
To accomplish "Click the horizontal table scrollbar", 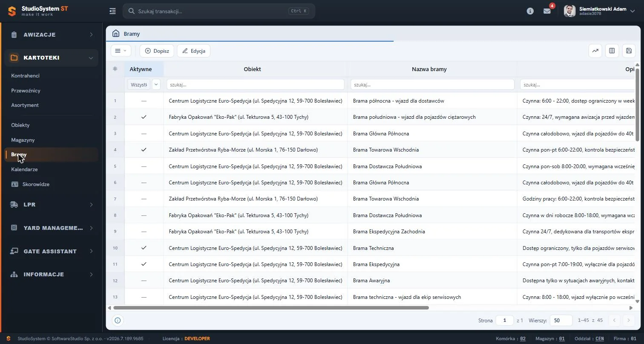I will pos(271,308).
